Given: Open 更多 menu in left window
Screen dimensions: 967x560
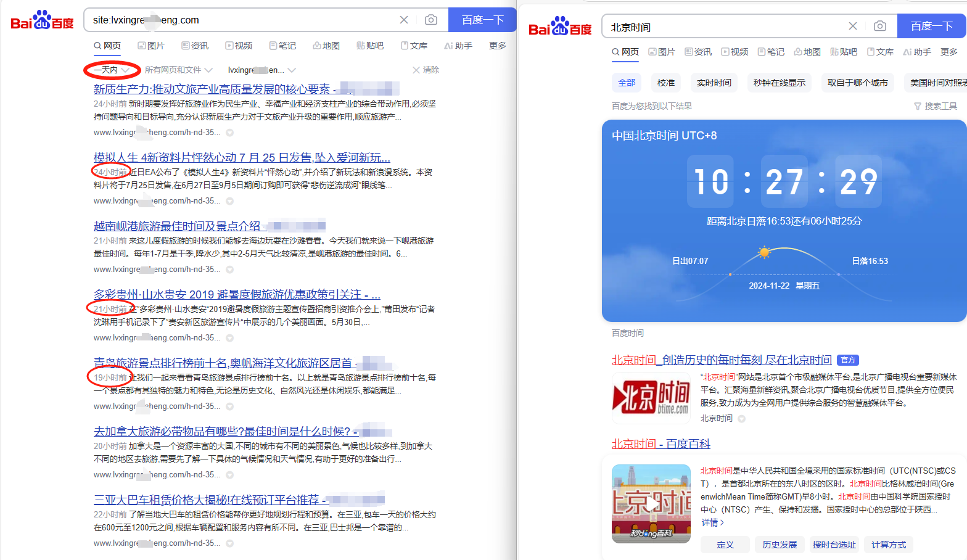Looking at the screenshot, I should point(498,46).
